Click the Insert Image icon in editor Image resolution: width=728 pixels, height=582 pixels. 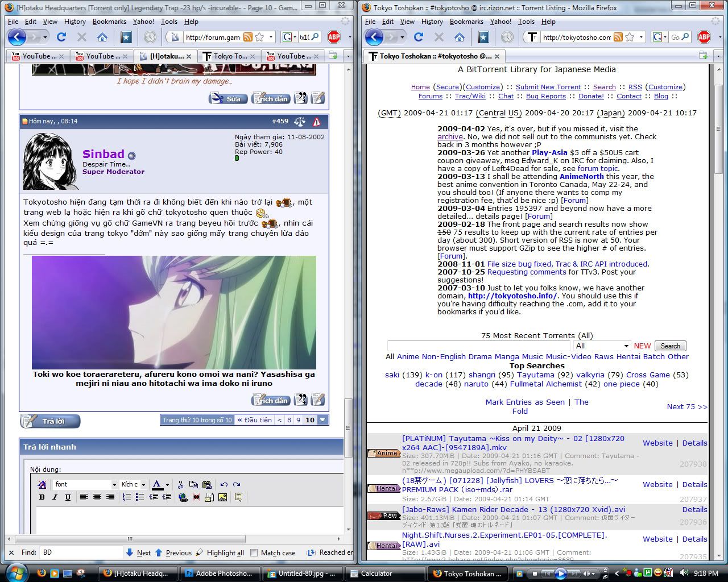click(x=222, y=497)
